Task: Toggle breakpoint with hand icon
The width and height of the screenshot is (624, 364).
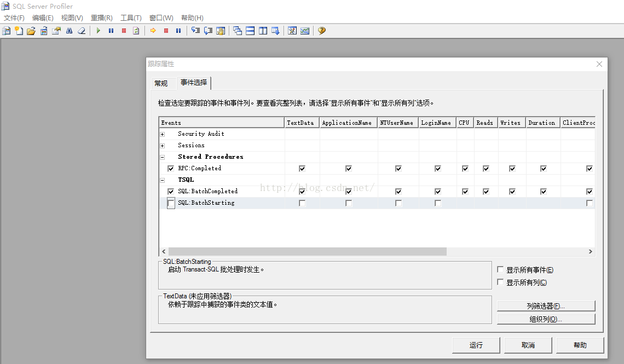Action: (x=221, y=31)
